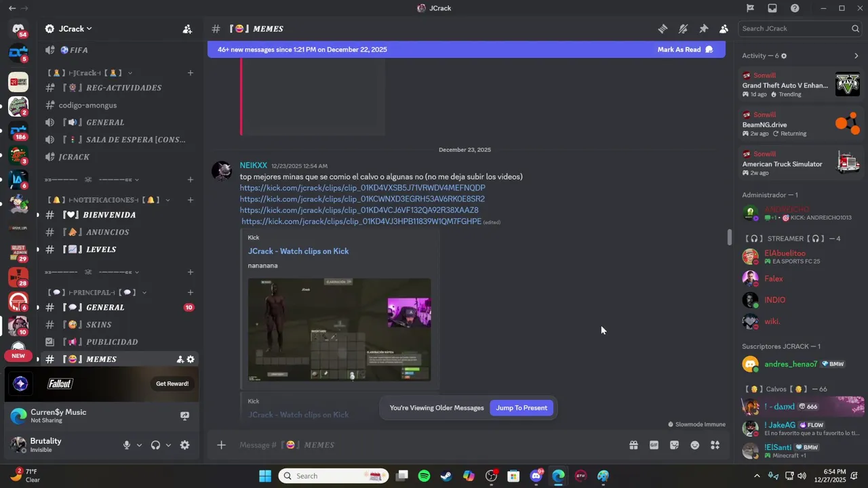Collapse the NOTIFICACIONES category
This screenshot has height=488, width=868.
[x=109, y=200]
